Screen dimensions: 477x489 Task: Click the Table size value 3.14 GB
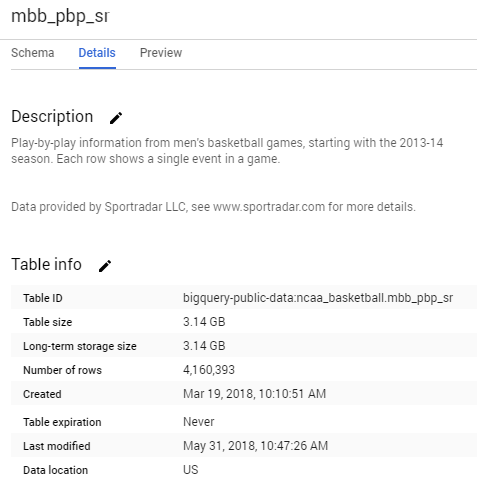click(x=204, y=322)
